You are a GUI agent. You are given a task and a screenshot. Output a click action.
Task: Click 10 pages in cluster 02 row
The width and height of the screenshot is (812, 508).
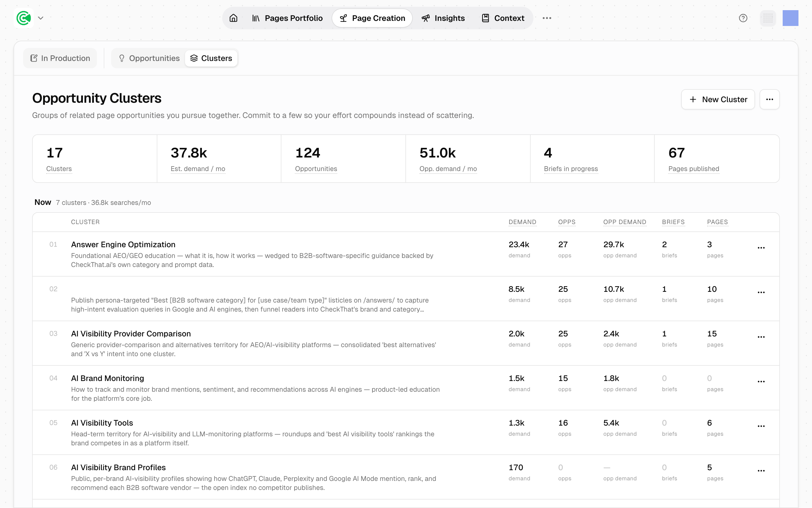click(x=712, y=289)
